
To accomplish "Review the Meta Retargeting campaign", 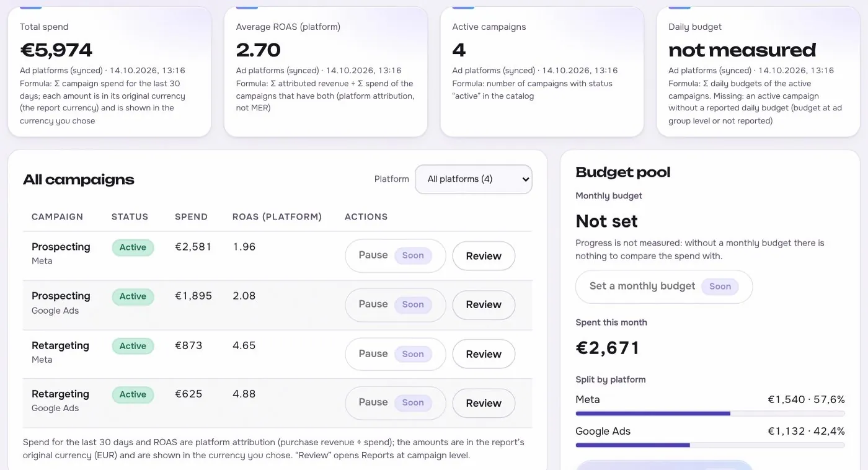I will pyautogui.click(x=484, y=354).
